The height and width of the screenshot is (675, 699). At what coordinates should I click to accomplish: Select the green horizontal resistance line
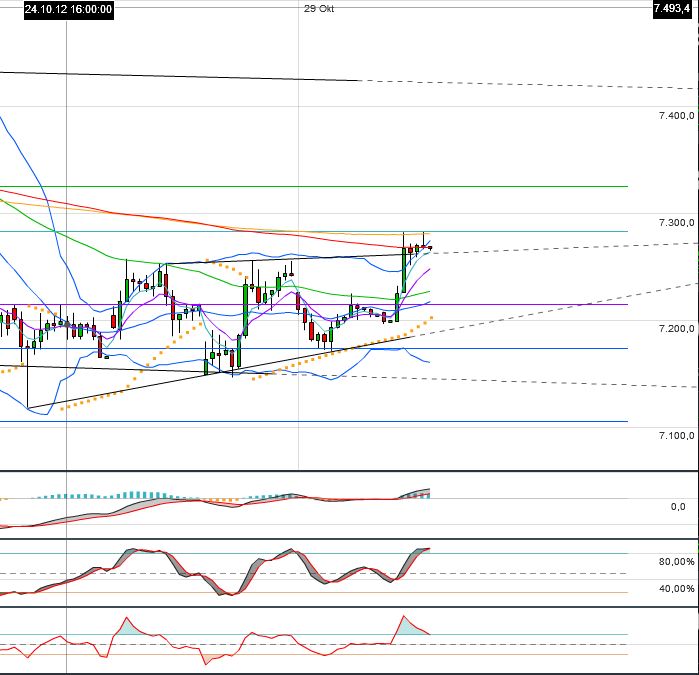[314, 186]
